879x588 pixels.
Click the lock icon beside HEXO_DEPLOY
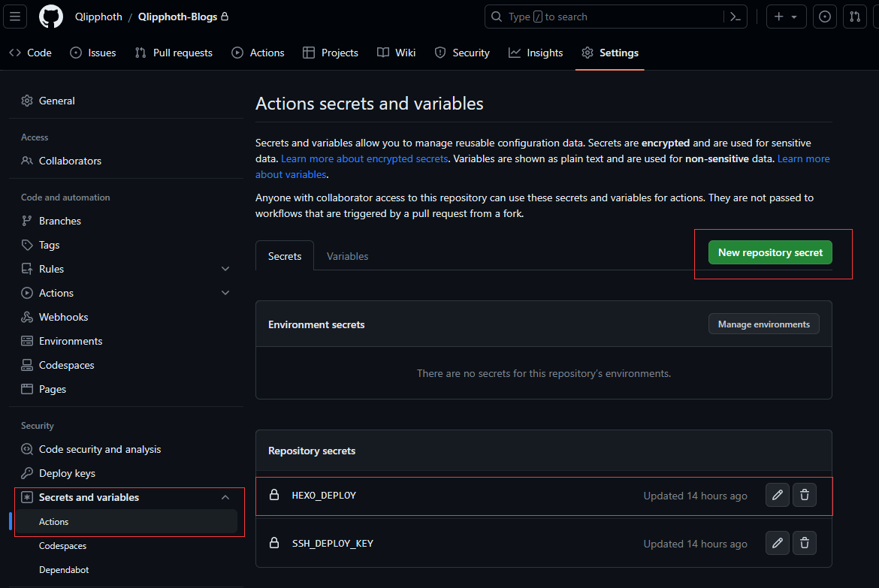274,495
